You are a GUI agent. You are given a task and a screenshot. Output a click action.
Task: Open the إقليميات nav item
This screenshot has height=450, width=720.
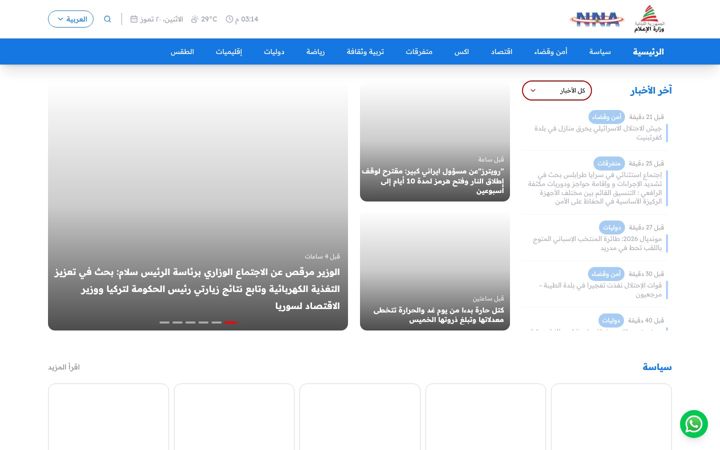tap(229, 52)
